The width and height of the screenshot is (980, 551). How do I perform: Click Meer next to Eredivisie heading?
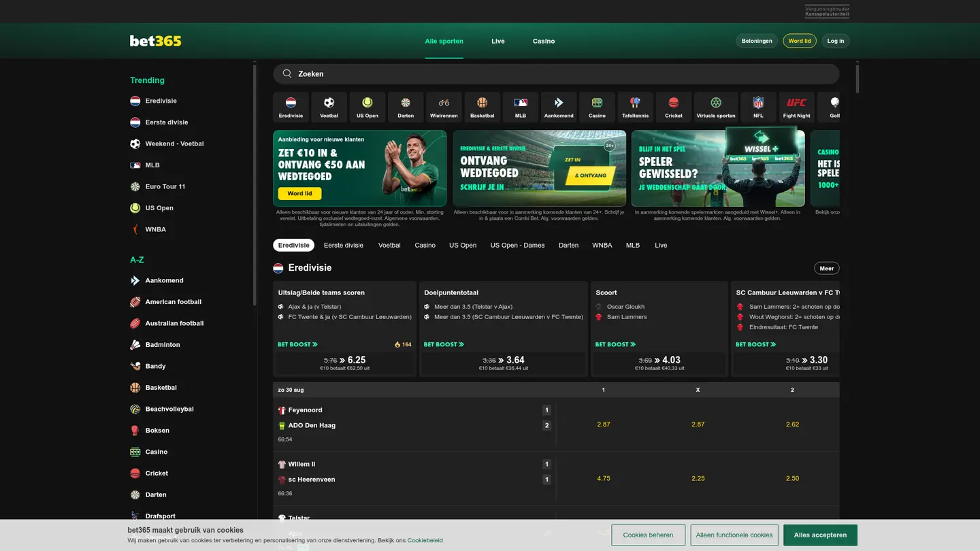tap(827, 268)
